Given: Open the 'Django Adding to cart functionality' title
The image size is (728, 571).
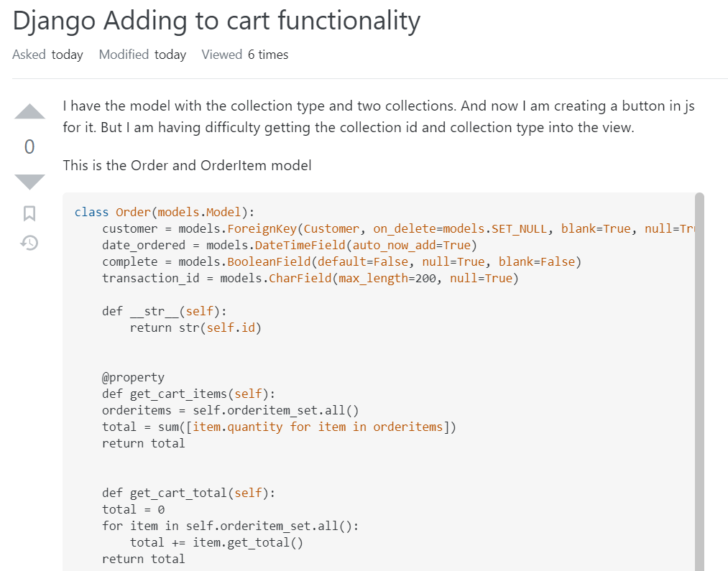Looking at the screenshot, I should (x=216, y=21).
